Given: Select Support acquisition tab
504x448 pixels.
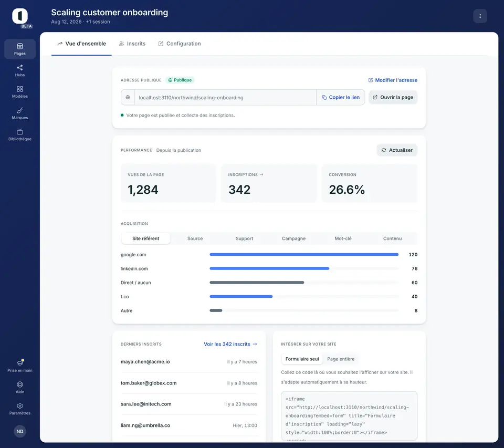Looking at the screenshot, I should [x=244, y=238].
